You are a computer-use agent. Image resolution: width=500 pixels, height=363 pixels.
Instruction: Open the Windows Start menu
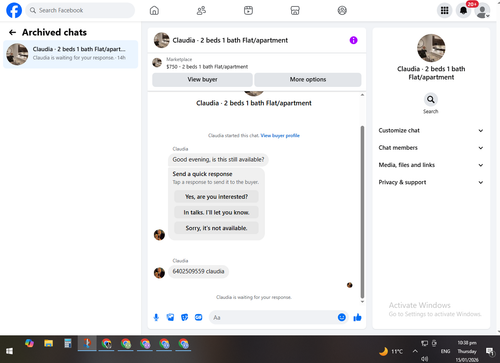click(9, 351)
